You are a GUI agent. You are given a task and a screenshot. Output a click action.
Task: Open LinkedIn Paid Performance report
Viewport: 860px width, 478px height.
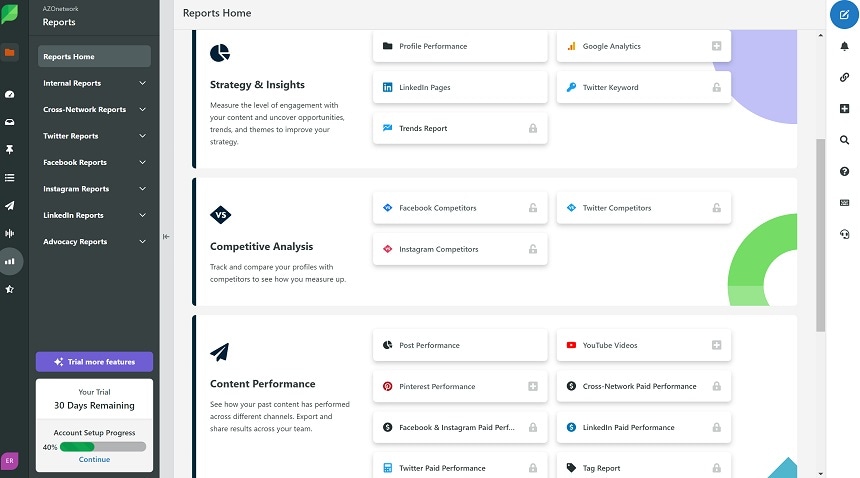(x=644, y=428)
